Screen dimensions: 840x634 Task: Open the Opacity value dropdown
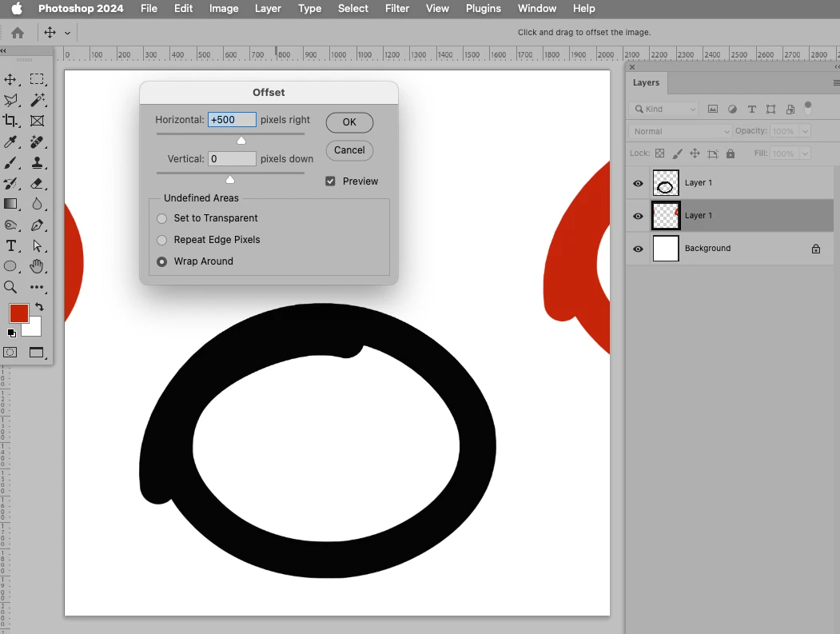pyautogui.click(x=805, y=131)
